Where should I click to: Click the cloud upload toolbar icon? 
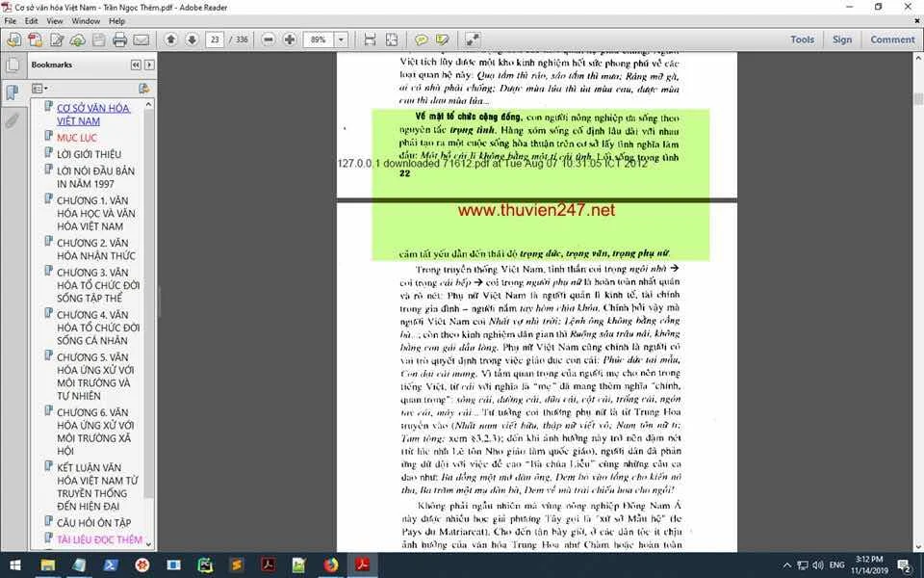click(x=77, y=39)
